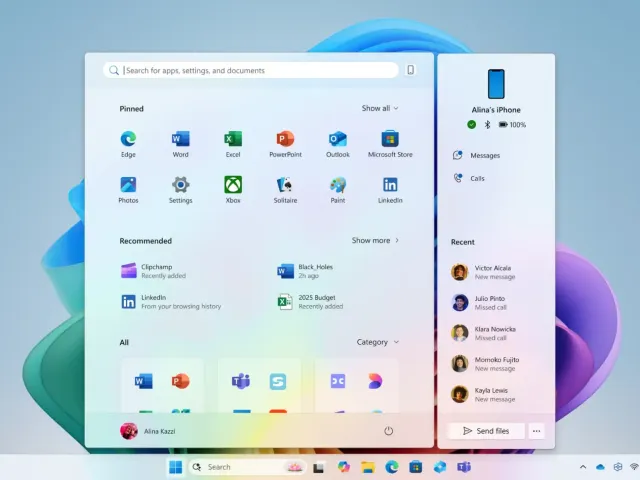Click the green connected status check icon
Screen dimensions: 640x480
[471, 124]
